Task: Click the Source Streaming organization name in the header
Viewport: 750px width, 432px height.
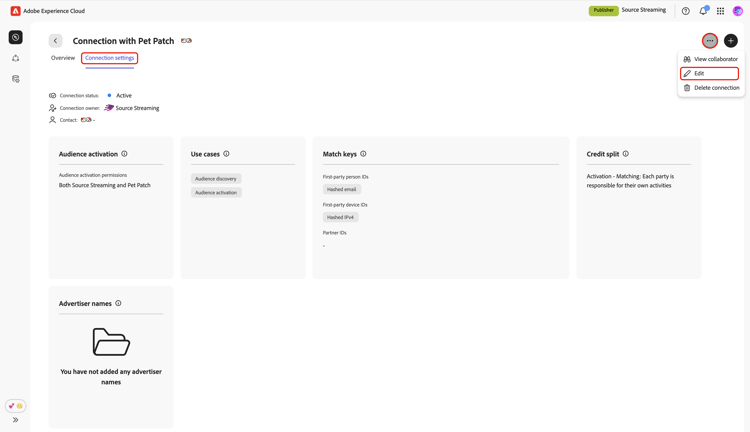Action: coord(643,10)
